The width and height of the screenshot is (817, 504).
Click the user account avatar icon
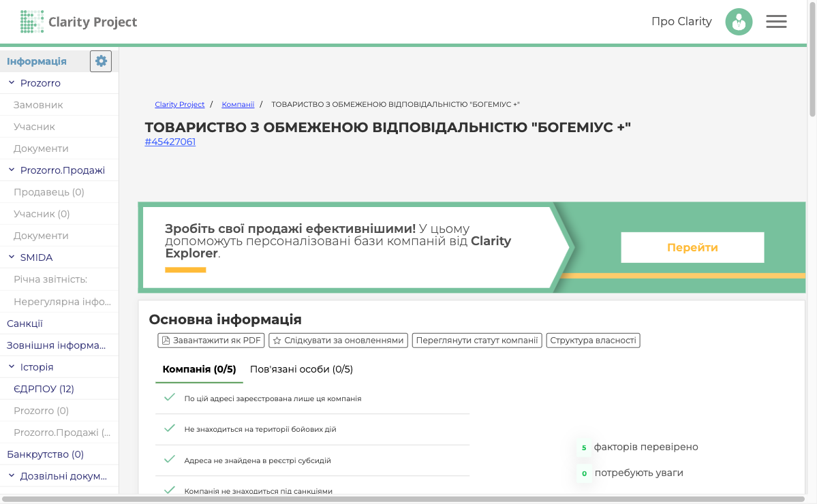pyautogui.click(x=739, y=21)
